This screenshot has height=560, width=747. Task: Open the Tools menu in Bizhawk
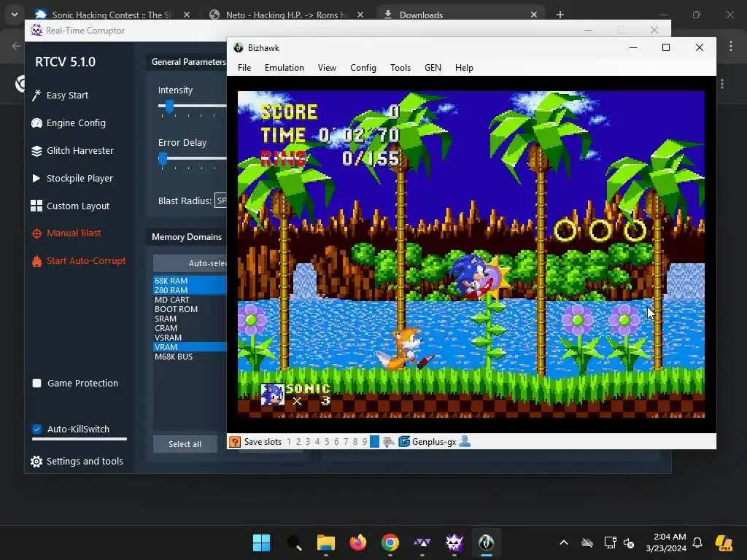tap(400, 68)
